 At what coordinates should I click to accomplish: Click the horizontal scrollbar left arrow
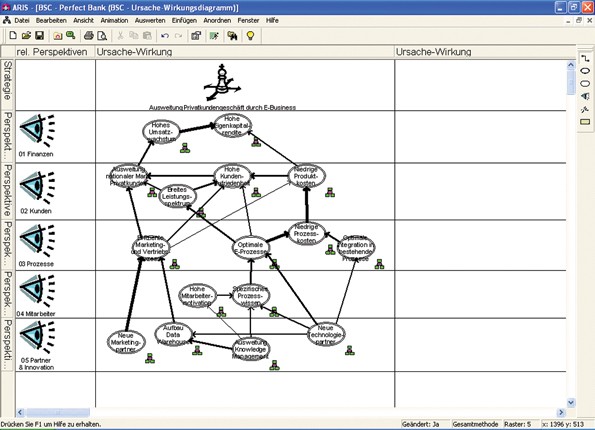20,412
